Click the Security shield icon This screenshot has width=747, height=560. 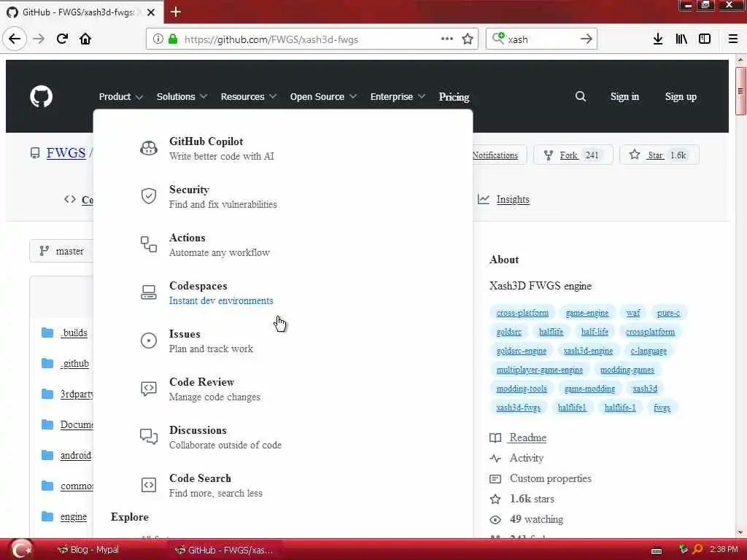click(x=149, y=196)
